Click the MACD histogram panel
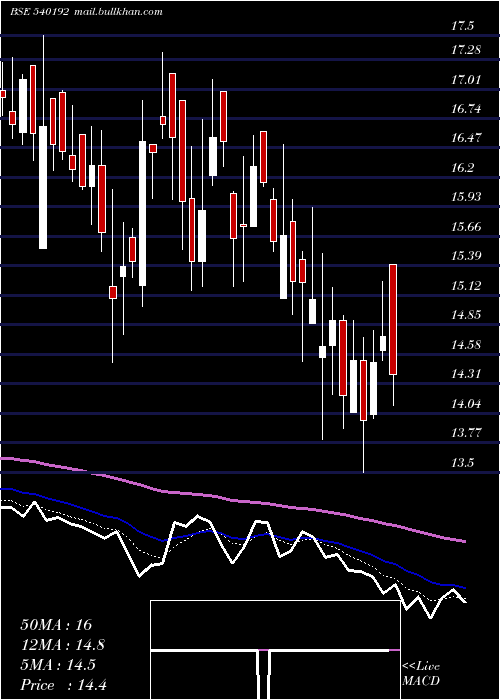The height and width of the screenshot is (700, 500). (275, 650)
